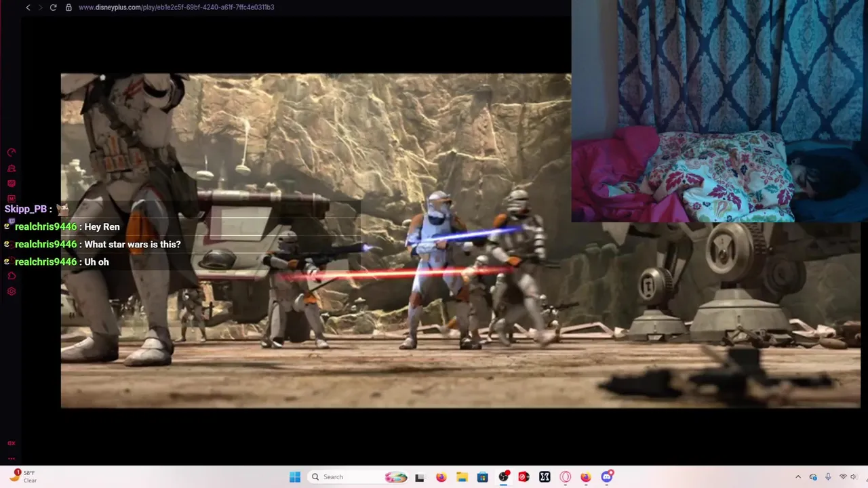This screenshot has height=488, width=868.
Task: Click the browser forward arrow
Action: pyautogui.click(x=40, y=7)
